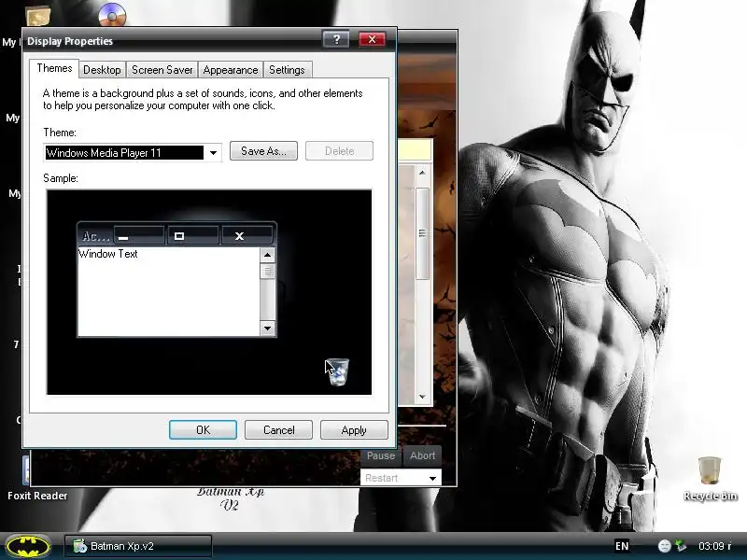Click the EN language indicator
Viewport: 747px width, 560px height.
622,546
